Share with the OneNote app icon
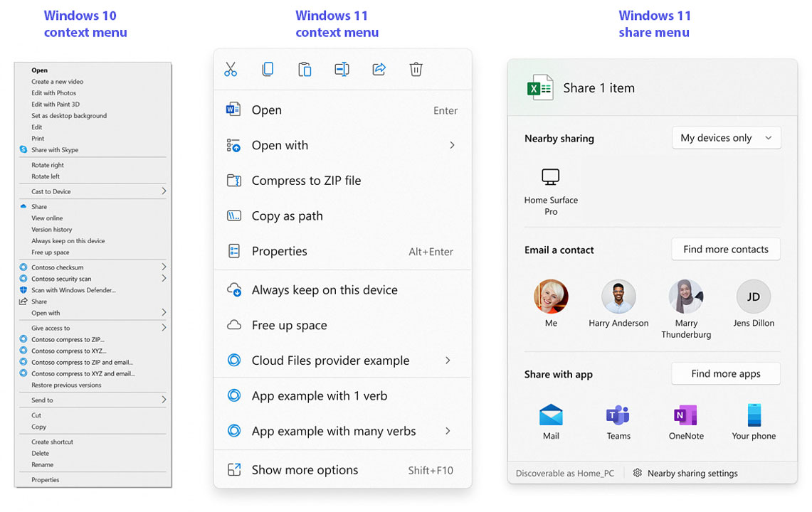The height and width of the screenshot is (512, 812). [x=685, y=415]
